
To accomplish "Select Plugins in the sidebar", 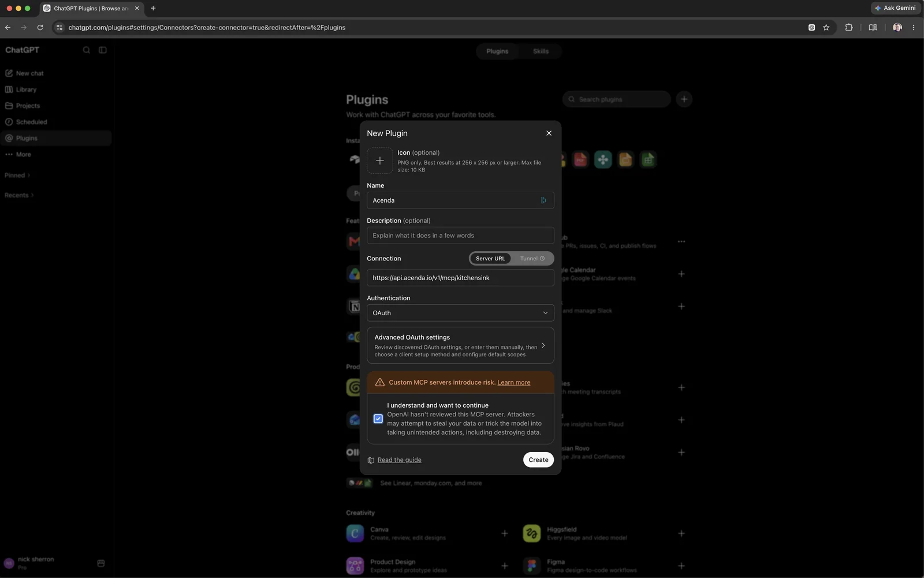I will click(57, 138).
